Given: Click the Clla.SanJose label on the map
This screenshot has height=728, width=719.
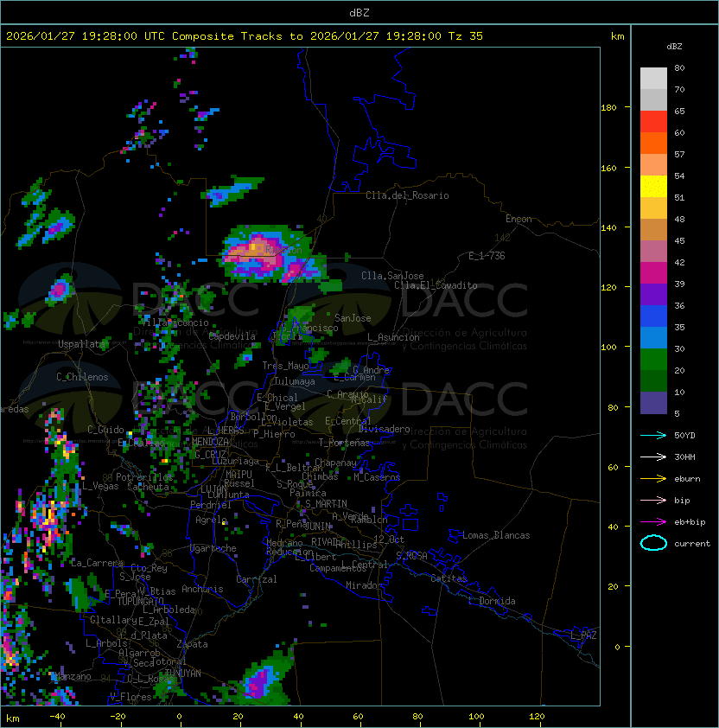Looking at the screenshot, I should pyautogui.click(x=392, y=277).
